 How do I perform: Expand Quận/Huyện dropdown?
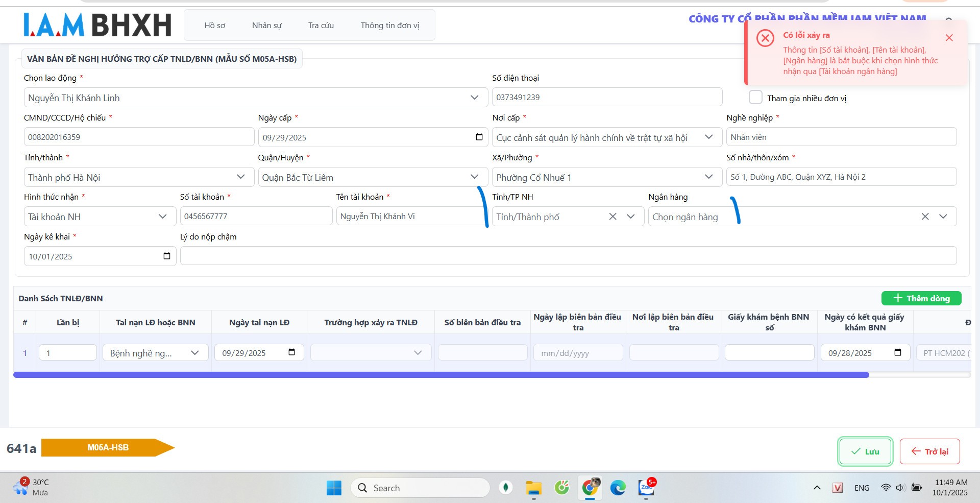(x=474, y=177)
